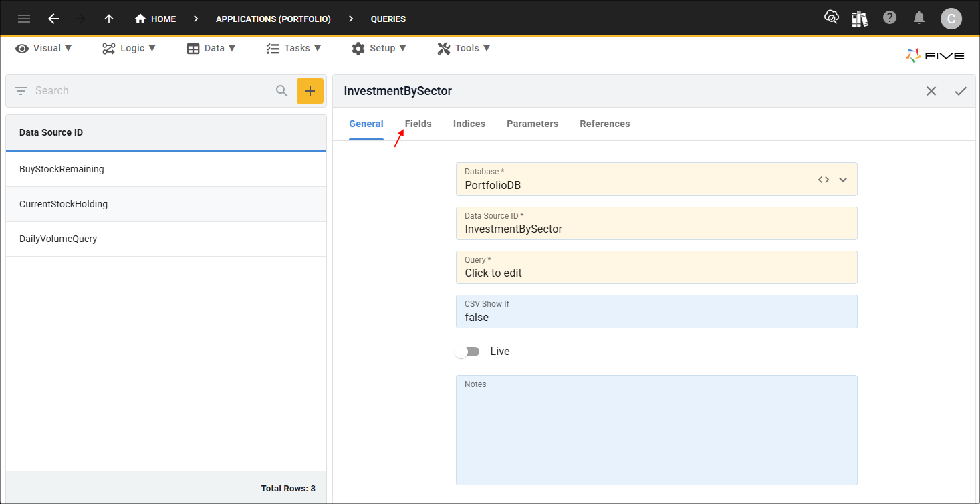This screenshot has height=504, width=980.
Task: Open the user avatar C menu
Action: [951, 19]
